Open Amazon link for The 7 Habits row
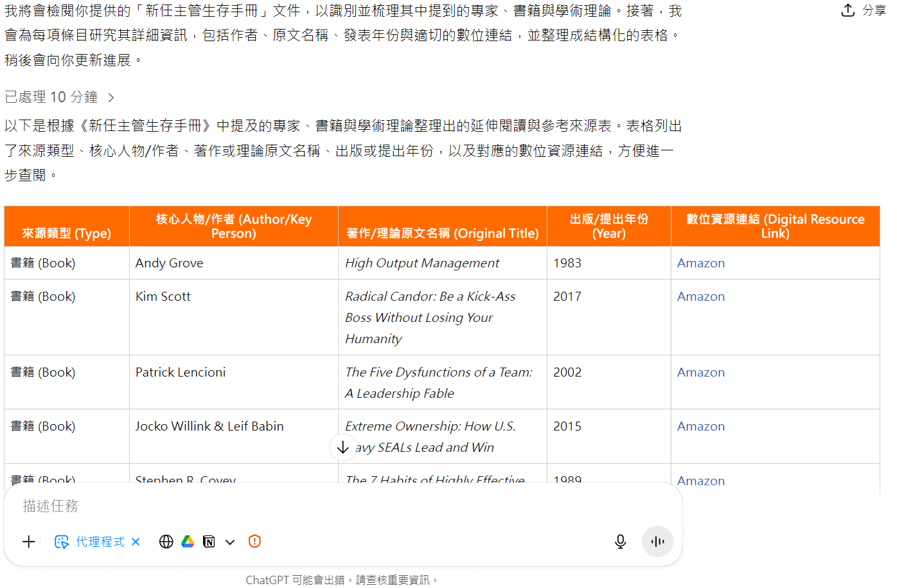 [701, 480]
